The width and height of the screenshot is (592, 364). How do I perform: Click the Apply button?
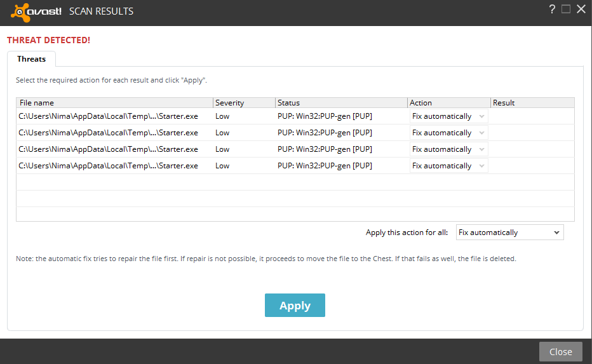pyautogui.click(x=295, y=306)
